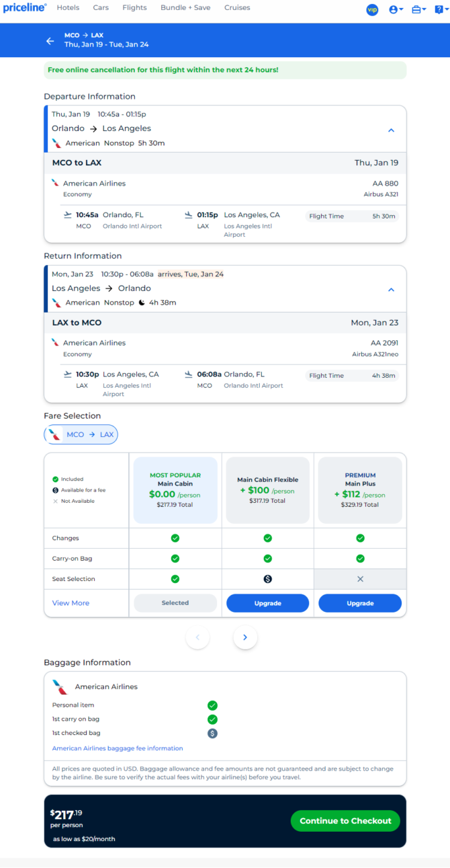Click the 'as low as $20/month' text
Viewport: 450px width, 868px height.
84,839
